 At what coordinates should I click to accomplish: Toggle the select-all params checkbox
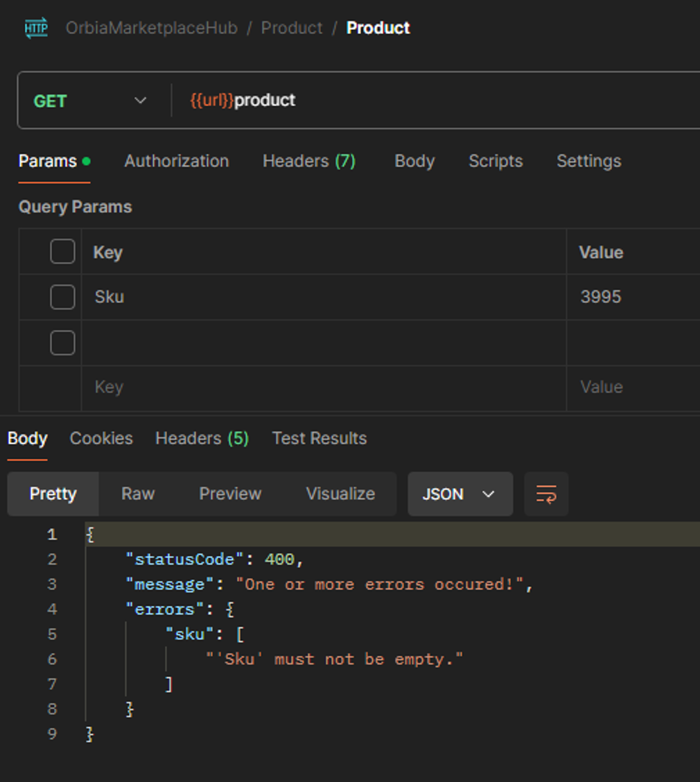click(x=62, y=252)
